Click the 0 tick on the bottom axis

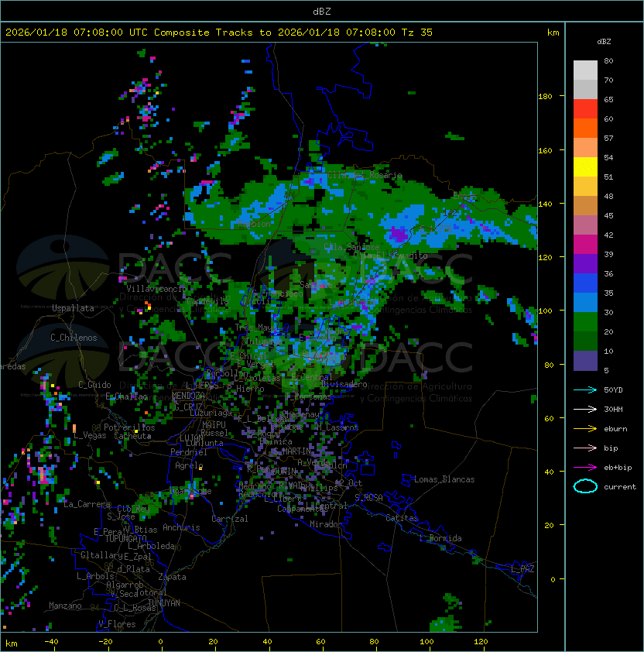click(160, 642)
